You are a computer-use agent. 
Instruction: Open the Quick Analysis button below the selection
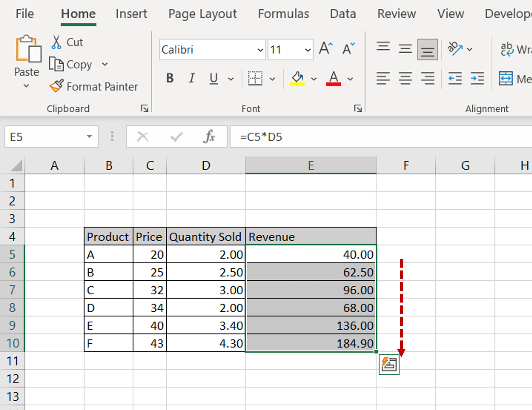[x=389, y=365]
